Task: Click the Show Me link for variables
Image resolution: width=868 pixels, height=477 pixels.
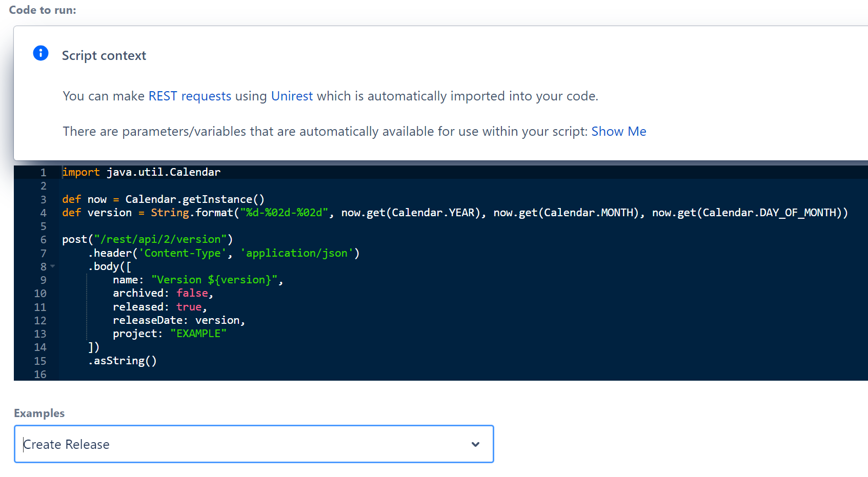Action: pyautogui.click(x=618, y=132)
